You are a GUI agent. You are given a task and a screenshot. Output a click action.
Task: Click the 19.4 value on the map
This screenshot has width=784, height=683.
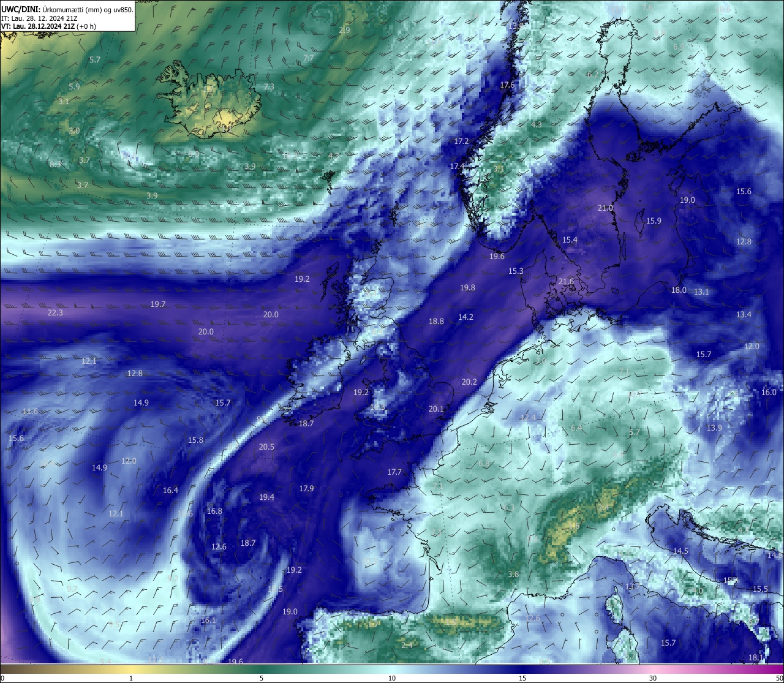point(266,497)
